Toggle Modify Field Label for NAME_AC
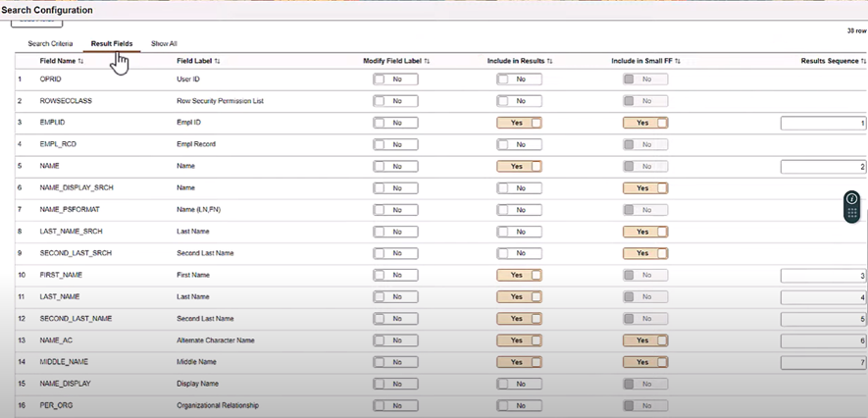Image resolution: width=868 pixels, height=418 pixels. (x=395, y=340)
